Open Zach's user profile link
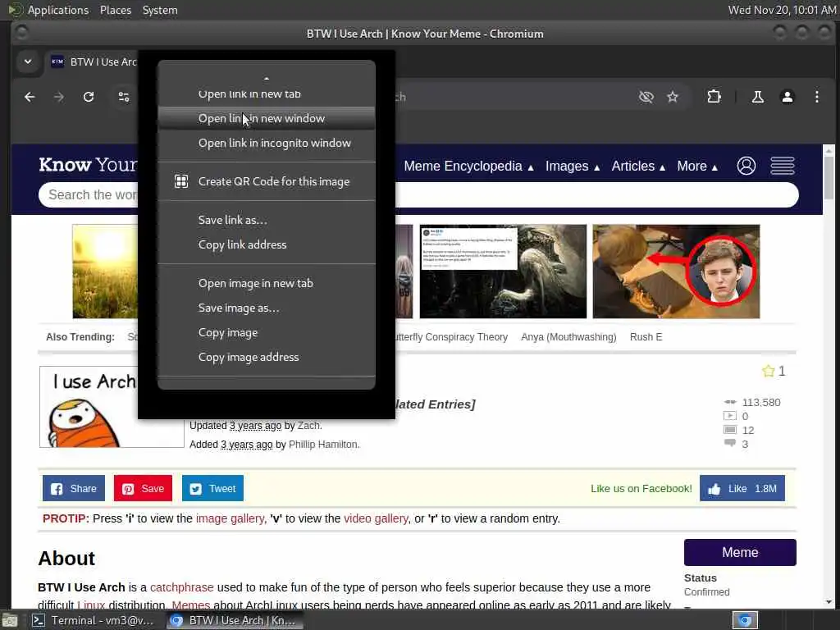The height and width of the screenshot is (630, 840). point(308,426)
